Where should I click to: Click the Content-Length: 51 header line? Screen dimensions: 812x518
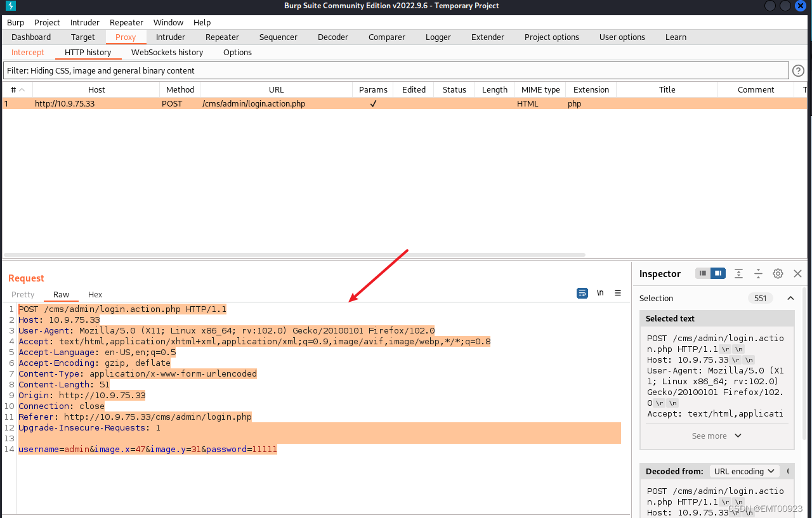tap(64, 384)
